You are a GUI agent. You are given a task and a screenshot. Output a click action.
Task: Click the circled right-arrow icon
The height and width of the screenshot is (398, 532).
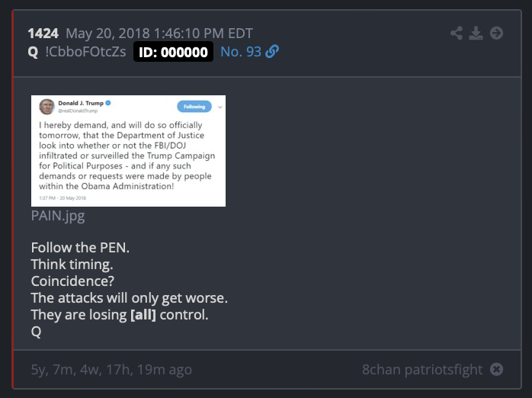pos(496,33)
